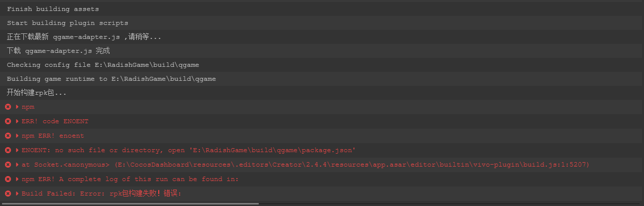Expand the "npm ERR! A complete log" entry arrow
The width and height of the screenshot is (644, 206).
point(17,179)
